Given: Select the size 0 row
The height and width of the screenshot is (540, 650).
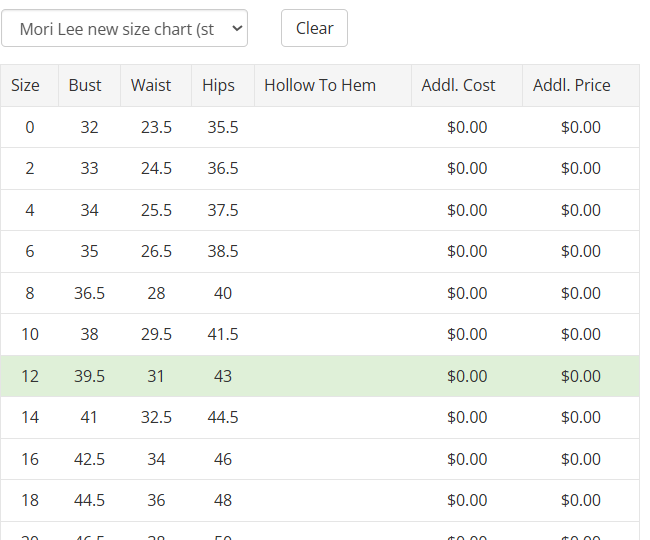Looking at the screenshot, I should (x=320, y=127).
